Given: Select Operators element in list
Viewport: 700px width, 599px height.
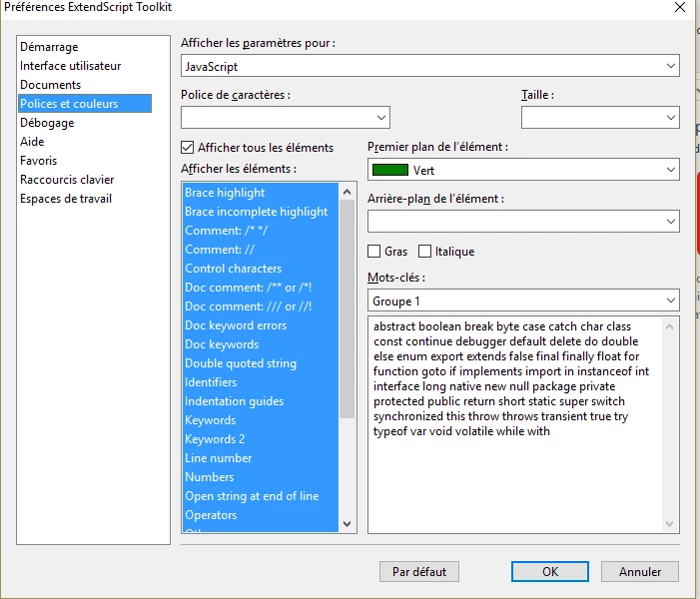Looking at the screenshot, I should tap(261, 515).
